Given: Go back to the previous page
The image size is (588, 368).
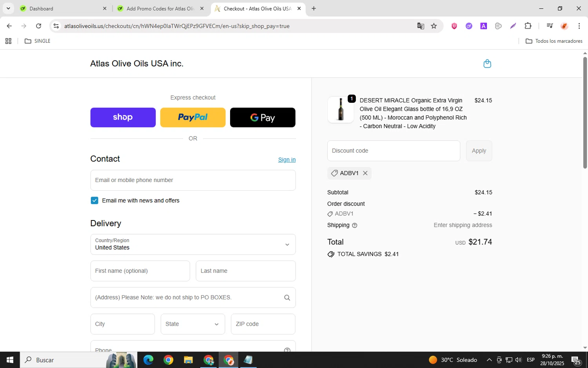Looking at the screenshot, I should (x=9, y=26).
